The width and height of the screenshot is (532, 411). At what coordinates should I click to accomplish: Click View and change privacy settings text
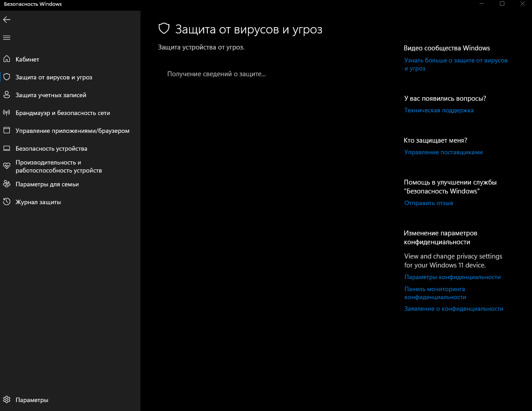pyautogui.click(x=453, y=260)
